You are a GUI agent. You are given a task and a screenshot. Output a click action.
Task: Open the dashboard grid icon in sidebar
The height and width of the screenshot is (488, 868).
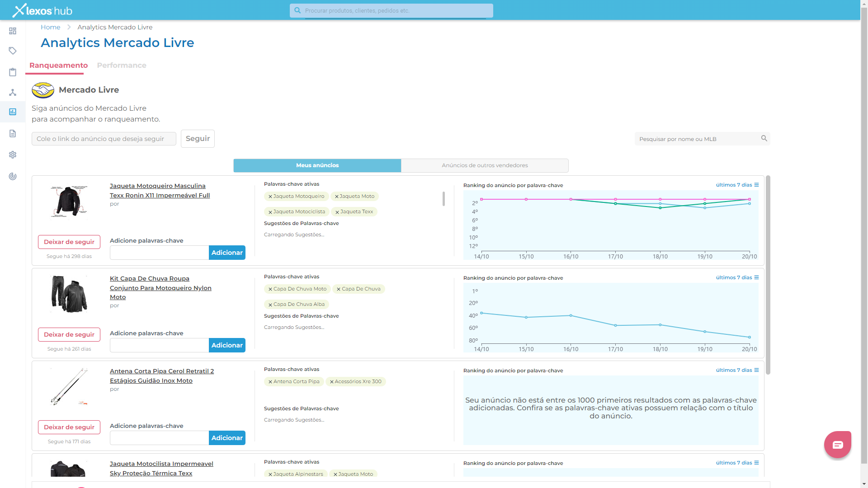click(x=13, y=31)
